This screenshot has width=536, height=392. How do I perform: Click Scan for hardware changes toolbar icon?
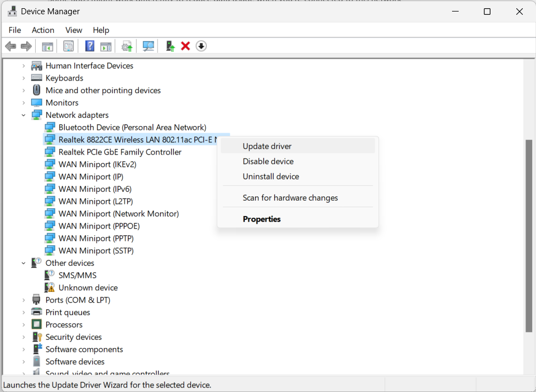[x=148, y=46]
